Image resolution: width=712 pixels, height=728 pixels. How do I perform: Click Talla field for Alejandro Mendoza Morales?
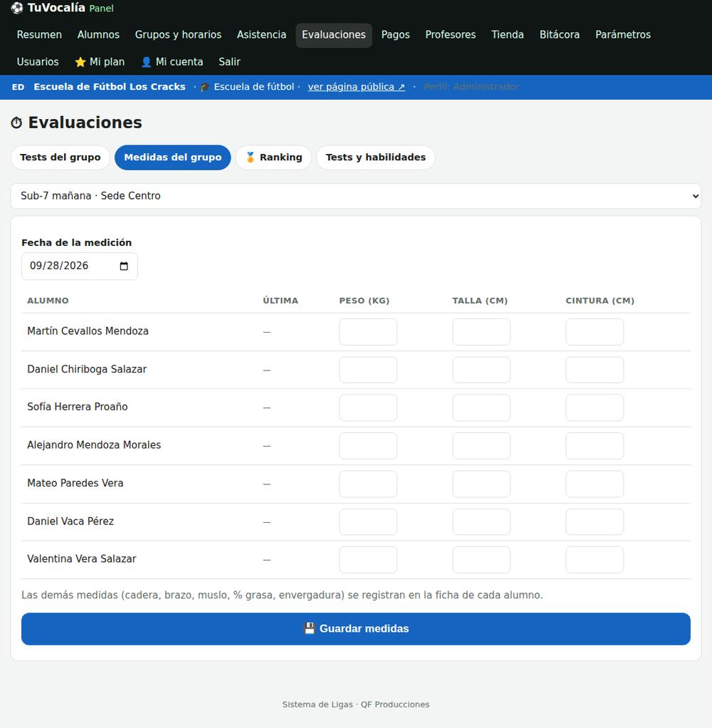(x=481, y=446)
